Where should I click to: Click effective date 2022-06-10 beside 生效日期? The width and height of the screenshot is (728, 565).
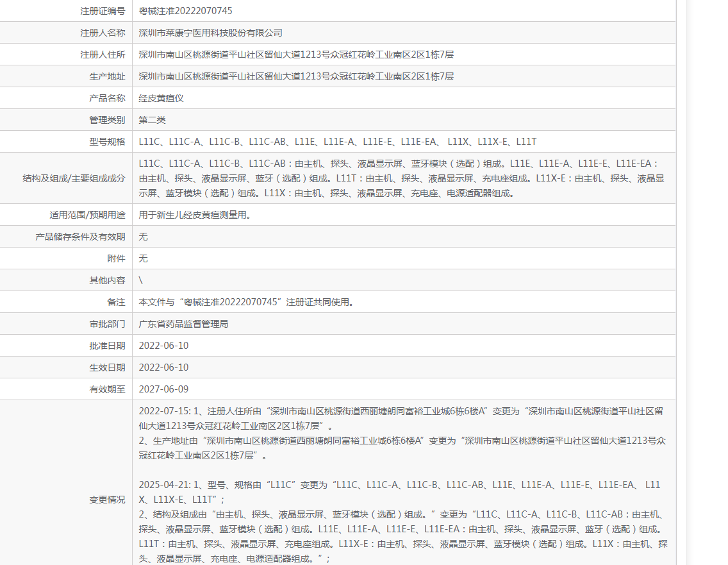[x=163, y=367]
